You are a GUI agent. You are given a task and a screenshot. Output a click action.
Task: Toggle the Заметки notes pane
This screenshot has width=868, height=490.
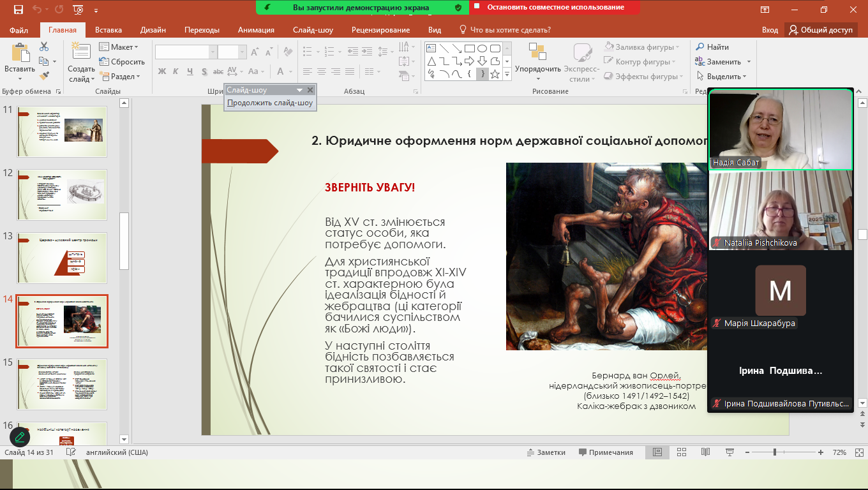tap(546, 452)
